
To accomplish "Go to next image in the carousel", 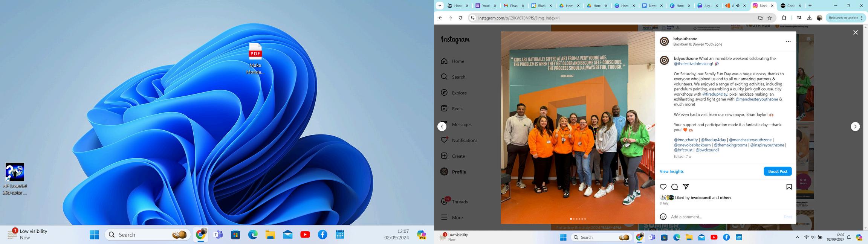I will [649, 127].
